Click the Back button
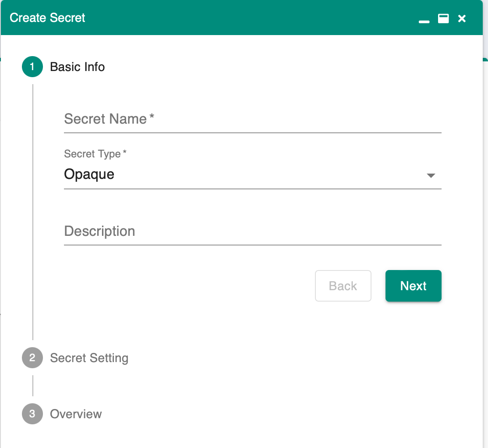Viewport: 488px width, 448px height. pos(343,286)
